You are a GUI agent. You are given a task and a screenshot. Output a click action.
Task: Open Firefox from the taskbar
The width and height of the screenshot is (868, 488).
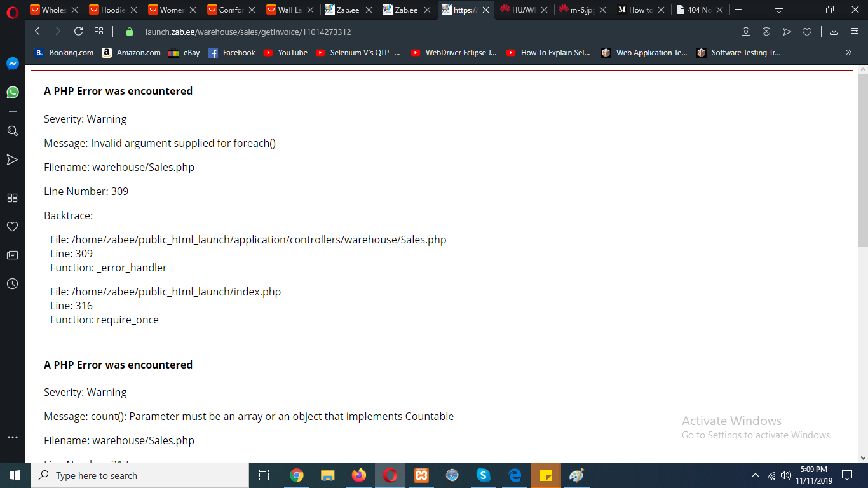pyautogui.click(x=359, y=475)
